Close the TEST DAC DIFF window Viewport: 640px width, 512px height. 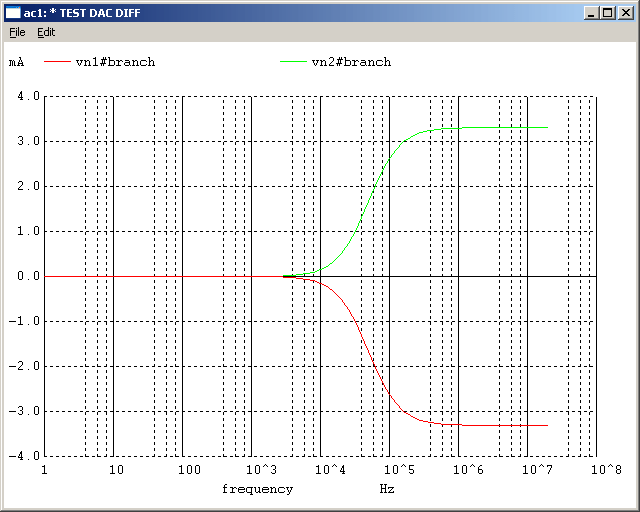coord(625,13)
